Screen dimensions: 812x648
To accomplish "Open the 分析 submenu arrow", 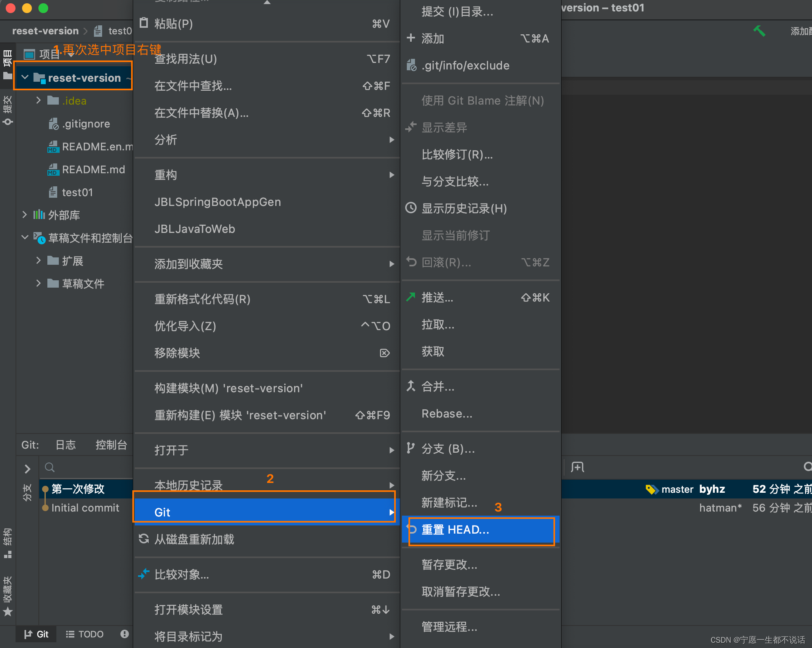I will [x=392, y=140].
